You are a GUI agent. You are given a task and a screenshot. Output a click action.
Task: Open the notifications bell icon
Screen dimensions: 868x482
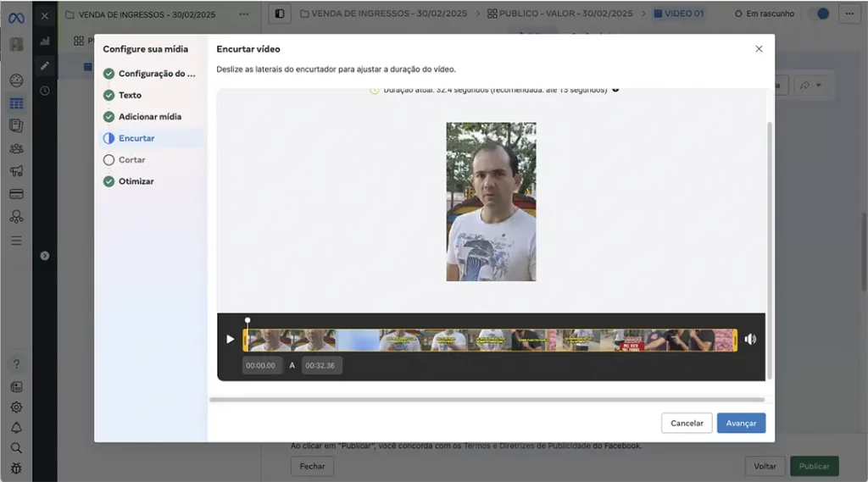pos(16,427)
